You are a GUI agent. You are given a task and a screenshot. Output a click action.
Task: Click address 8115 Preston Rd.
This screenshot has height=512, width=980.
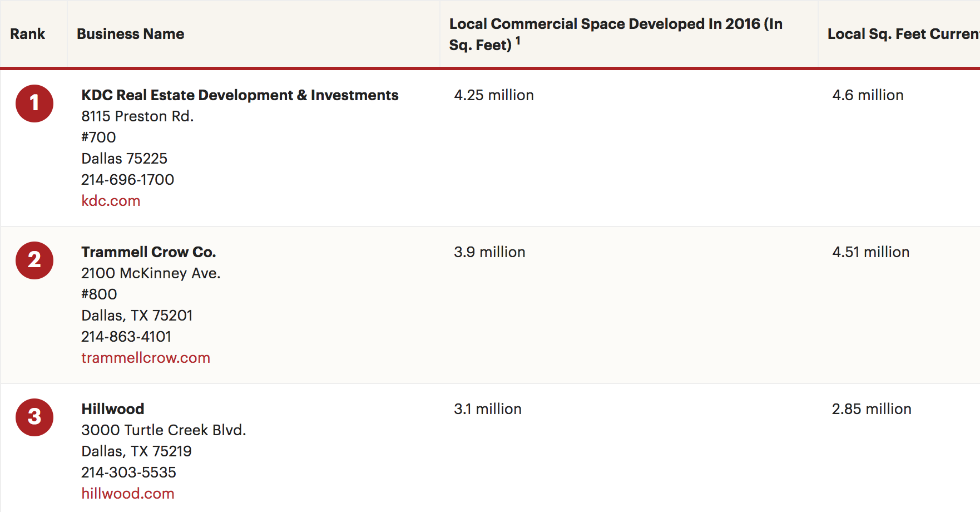point(137,116)
